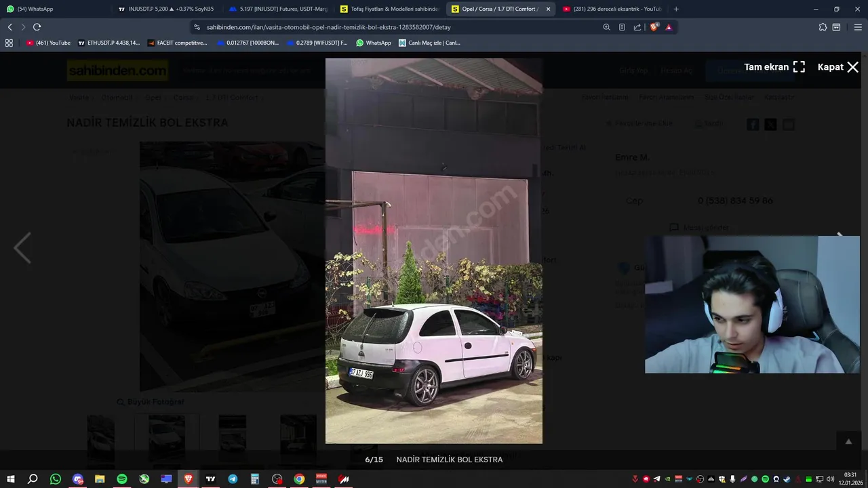Open Windows taskbar search
Screen dimensions: 868x488
(33, 479)
